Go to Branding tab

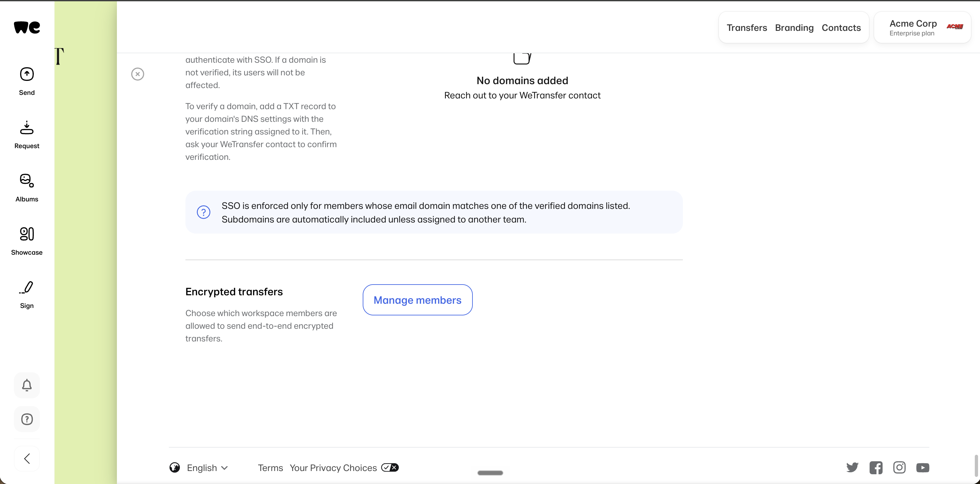coord(794,28)
